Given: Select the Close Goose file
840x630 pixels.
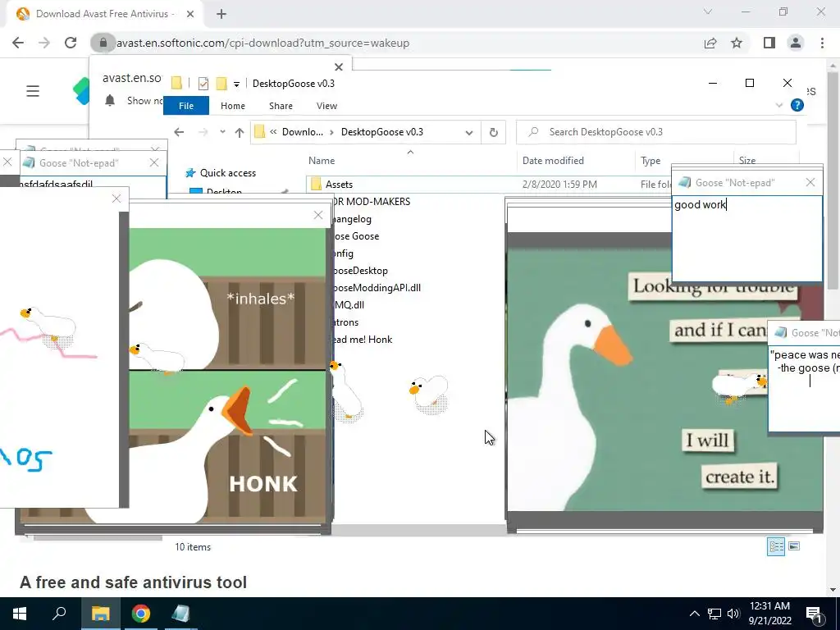Looking at the screenshot, I should pos(356,236).
